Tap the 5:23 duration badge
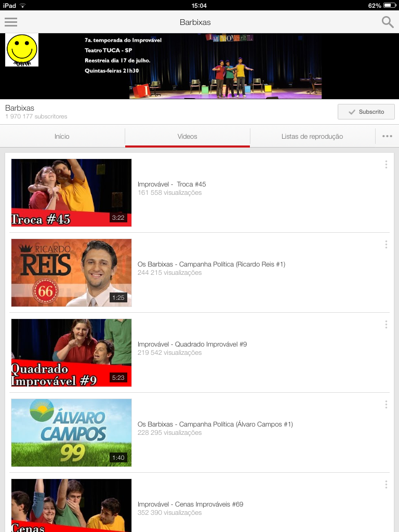The height and width of the screenshot is (532, 399). pyautogui.click(x=118, y=378)
